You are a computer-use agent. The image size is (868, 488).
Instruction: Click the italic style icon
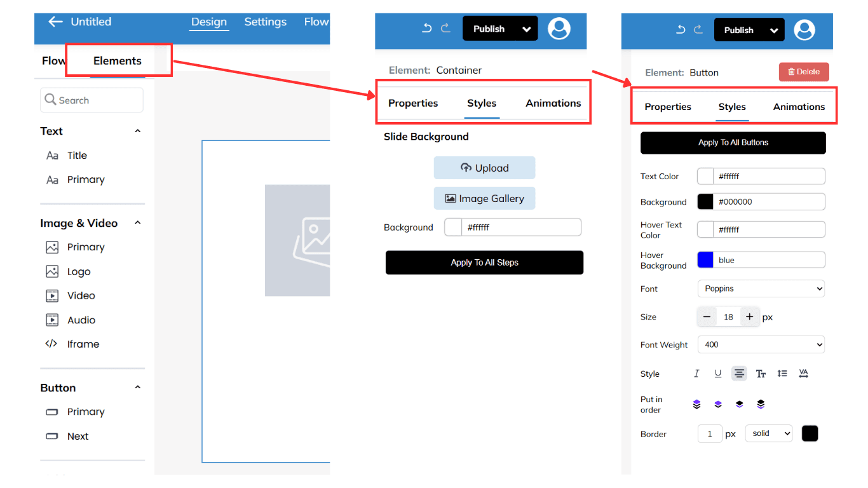[696, 374]
